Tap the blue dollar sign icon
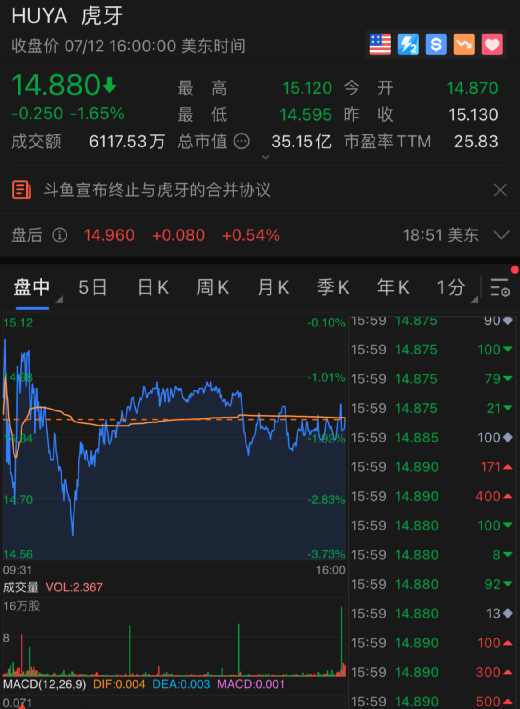This screenshot has width=520, height=709. click(x=436, y=44)
